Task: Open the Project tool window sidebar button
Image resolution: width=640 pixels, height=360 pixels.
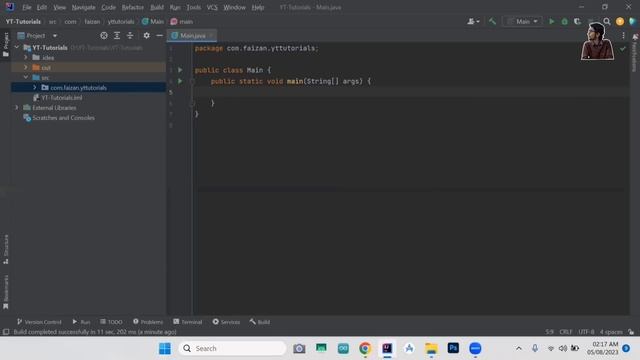Action: [x=6, y=44]
